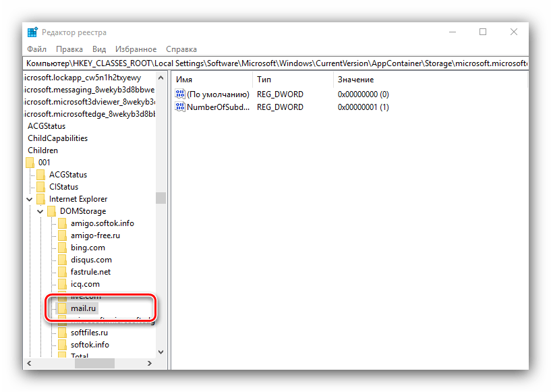The image size is (551, 392).
Task: Select the mail.ru folder icon
Action: click(x=62, y=308)
